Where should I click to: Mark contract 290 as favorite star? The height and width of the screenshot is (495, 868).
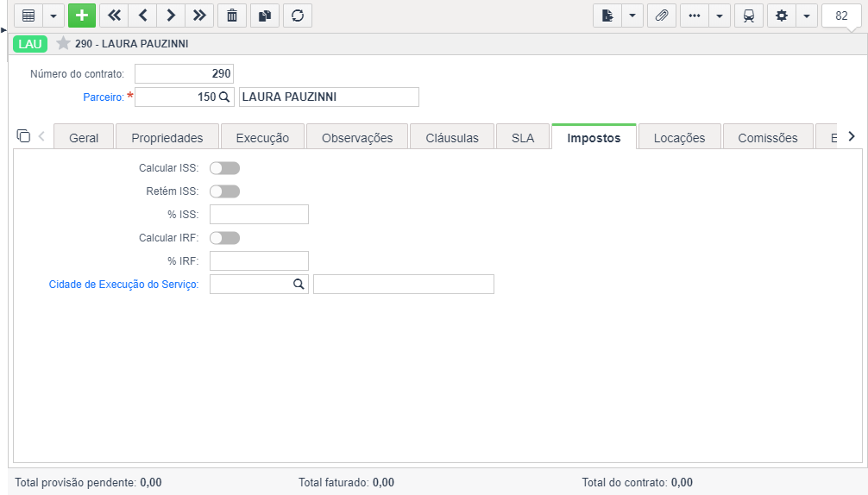pos(63,43)
